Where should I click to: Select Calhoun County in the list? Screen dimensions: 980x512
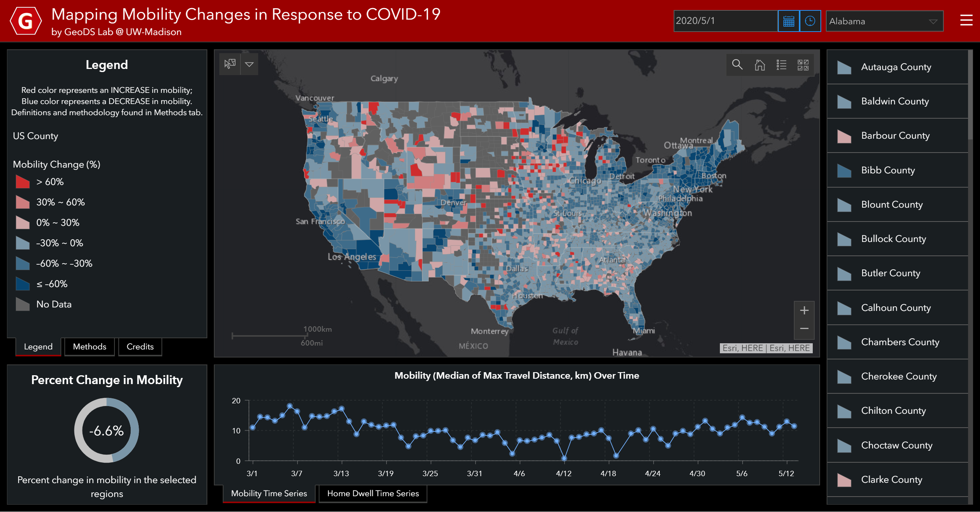tap(898, 308)
